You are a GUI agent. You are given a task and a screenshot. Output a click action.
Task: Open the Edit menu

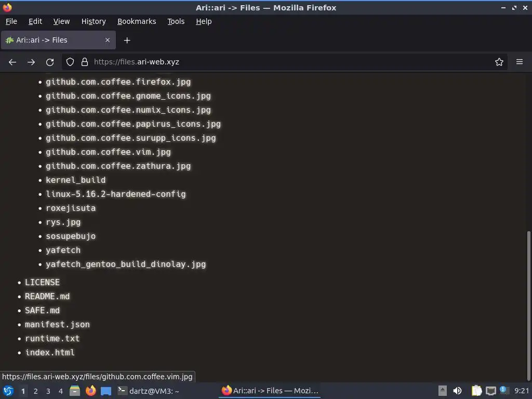point(35,21)
